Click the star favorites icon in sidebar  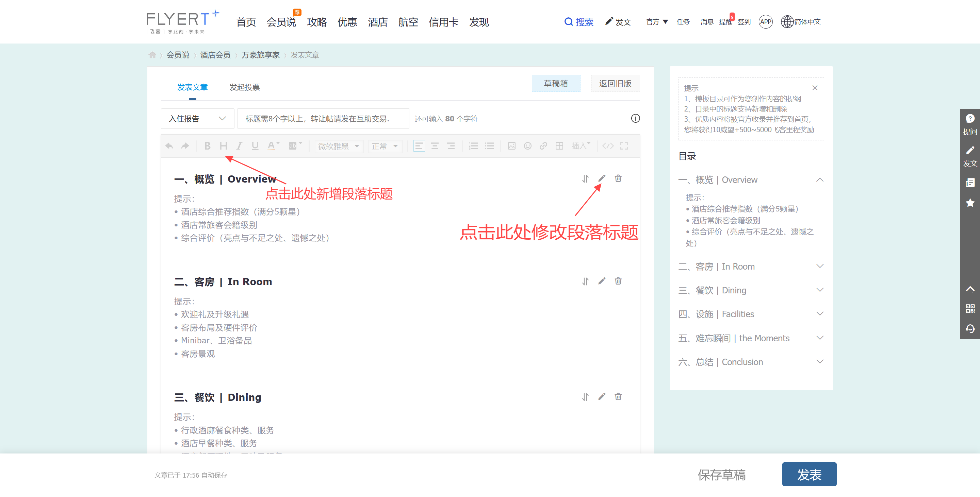[970, 203]
